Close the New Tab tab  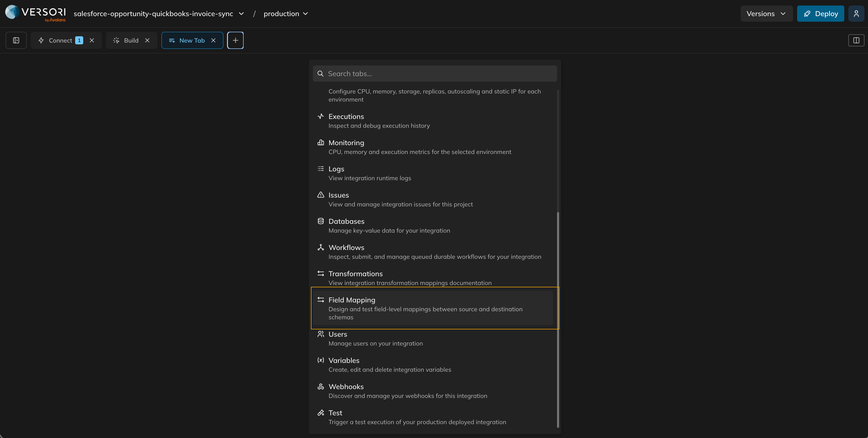pyautogui.click(x=213, y=40)
